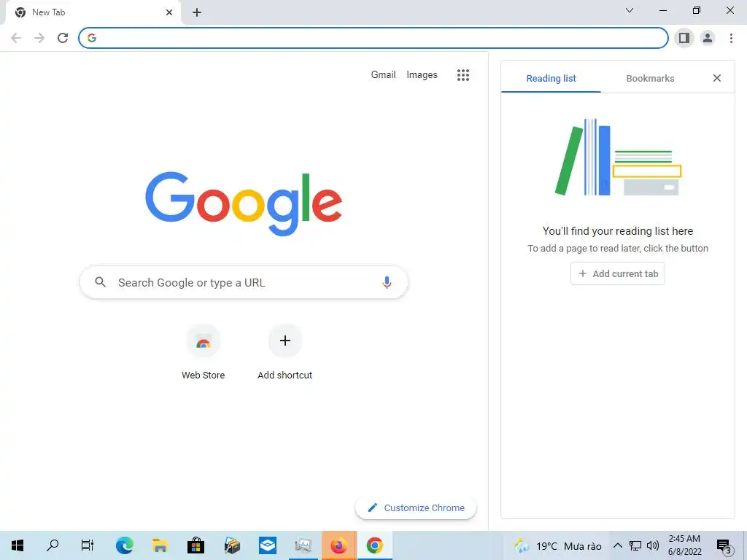
Task: Add a new shortcut tile
Action: (x=285, y=351)
